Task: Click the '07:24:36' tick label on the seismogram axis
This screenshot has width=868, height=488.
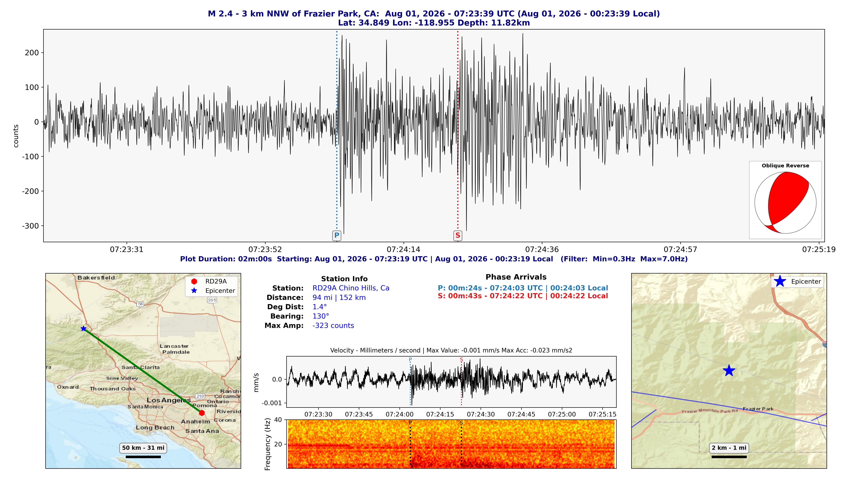Action: pyautogui.click(x=542, y=250)
